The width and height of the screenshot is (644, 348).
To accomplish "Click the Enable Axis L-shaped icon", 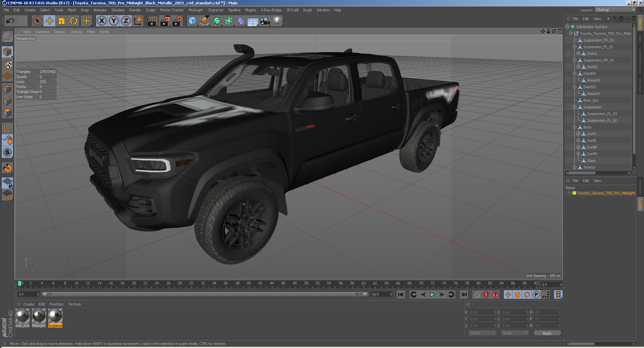I will pos(7,128).
